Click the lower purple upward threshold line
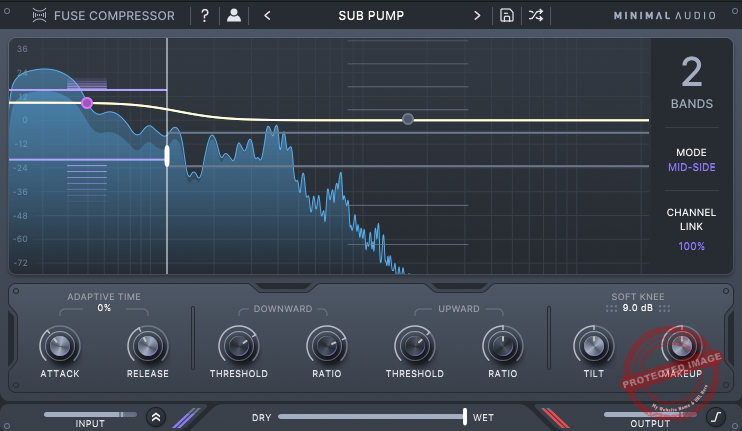 click(88, 159)
